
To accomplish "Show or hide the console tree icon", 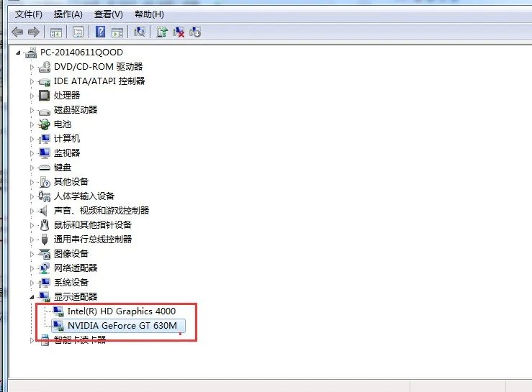I will point(56,32).
